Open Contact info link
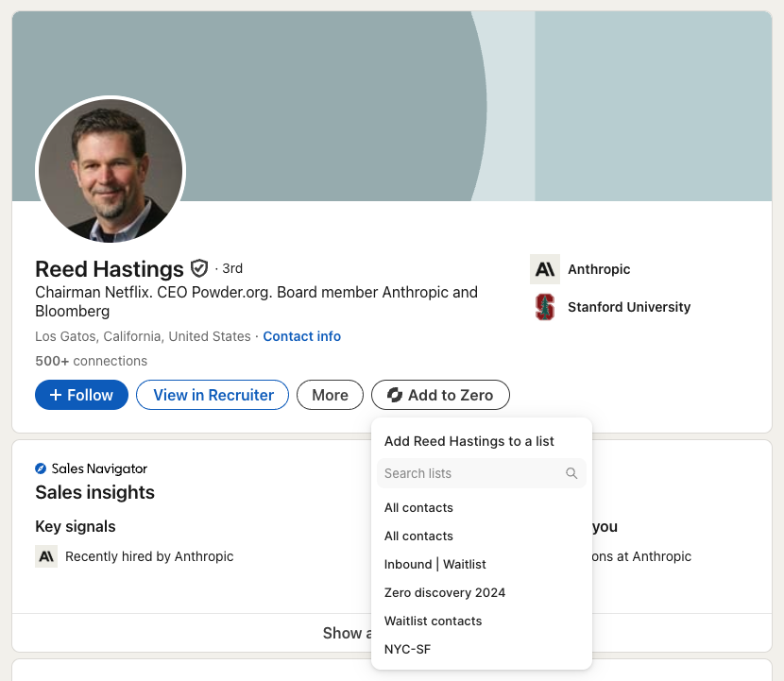 pos(302,336)
